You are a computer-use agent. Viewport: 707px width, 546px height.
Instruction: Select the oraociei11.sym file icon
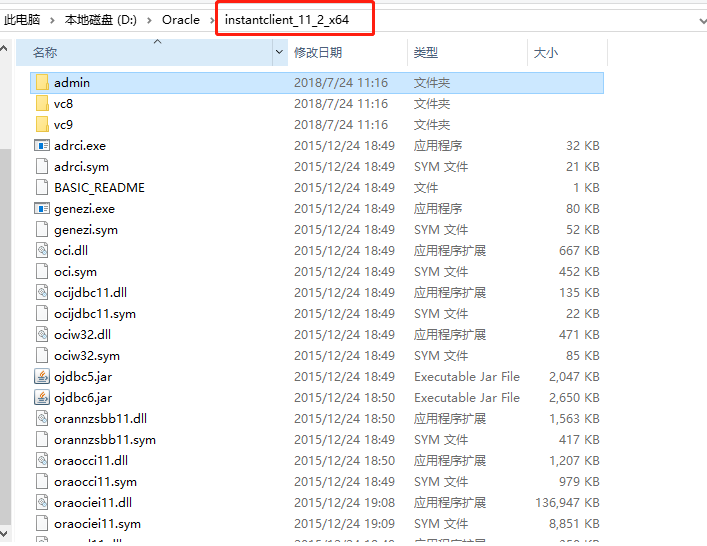coord(42,523)
